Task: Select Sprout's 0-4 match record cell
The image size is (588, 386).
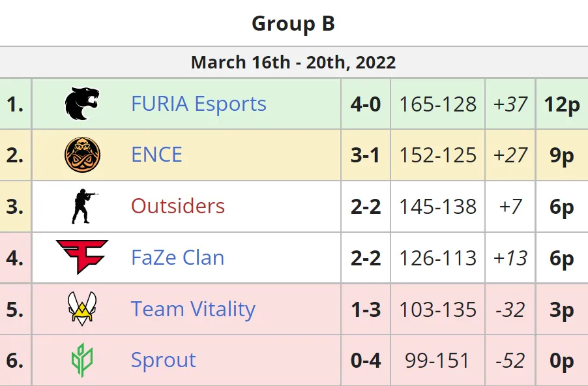Action: [366, 361]
